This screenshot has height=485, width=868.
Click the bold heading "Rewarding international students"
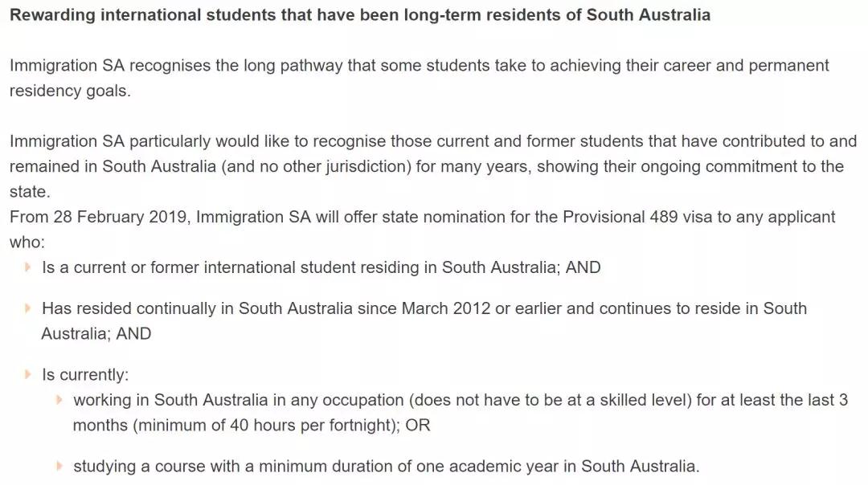[x=359, y=15]
